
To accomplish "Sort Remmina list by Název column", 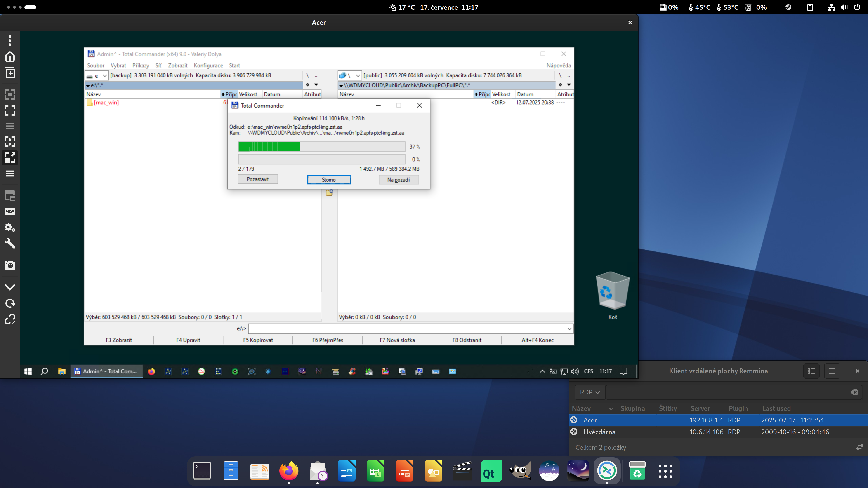I will coord(593,408).
